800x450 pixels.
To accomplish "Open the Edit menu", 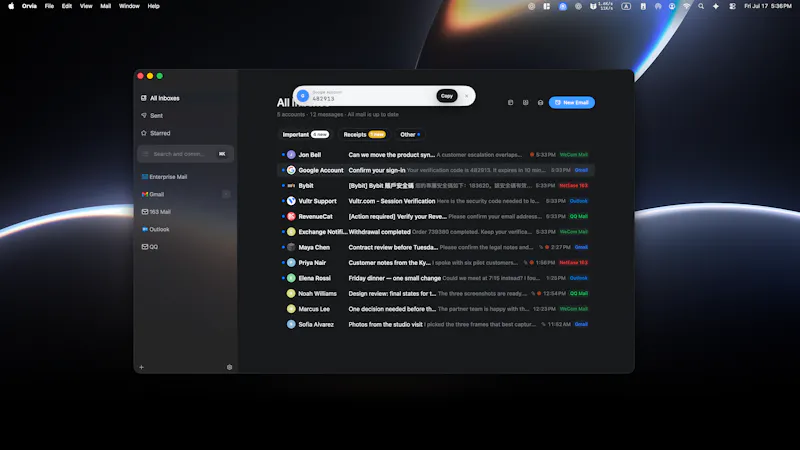I will click(67, 6).
